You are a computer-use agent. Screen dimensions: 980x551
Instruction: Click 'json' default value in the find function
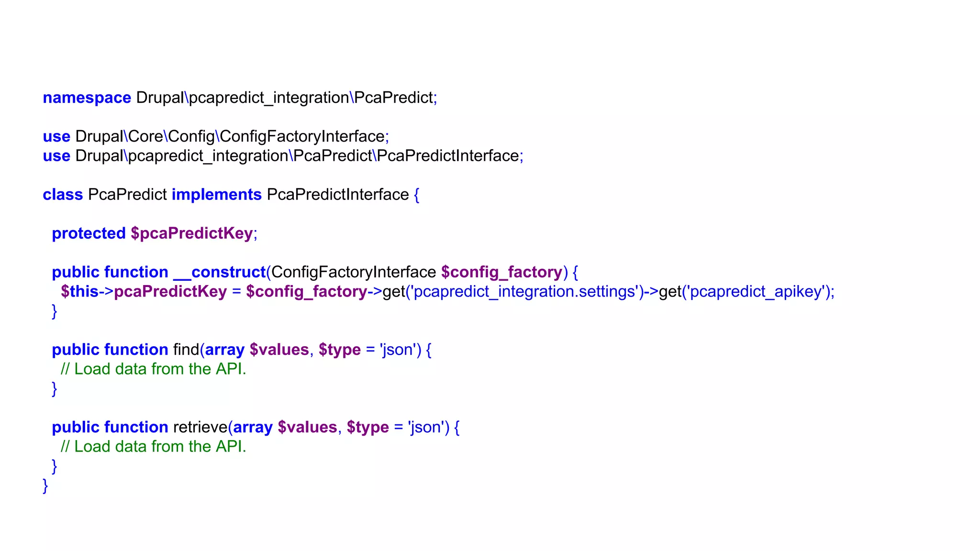coord(398,350)
